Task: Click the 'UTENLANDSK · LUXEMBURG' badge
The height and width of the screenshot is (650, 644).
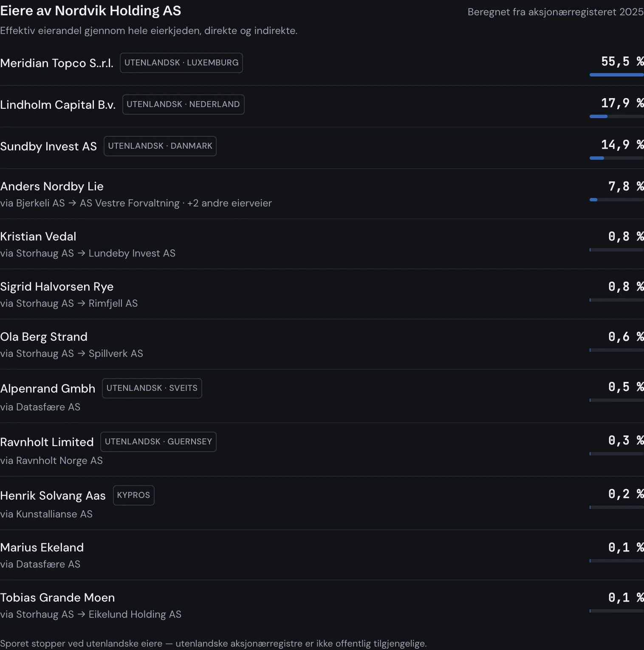Action: (181, 63)
